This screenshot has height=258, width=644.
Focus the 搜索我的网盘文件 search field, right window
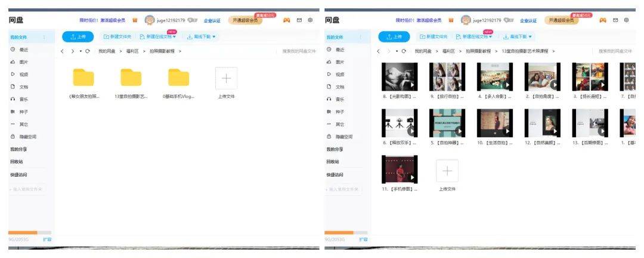[x=615, y=51]
